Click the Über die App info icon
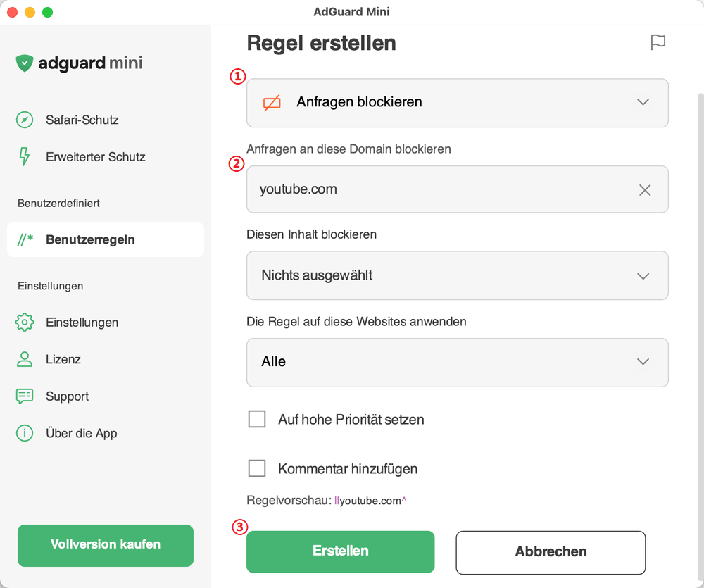The height and width of the screenshot is (588, 704). click(25, 433)
